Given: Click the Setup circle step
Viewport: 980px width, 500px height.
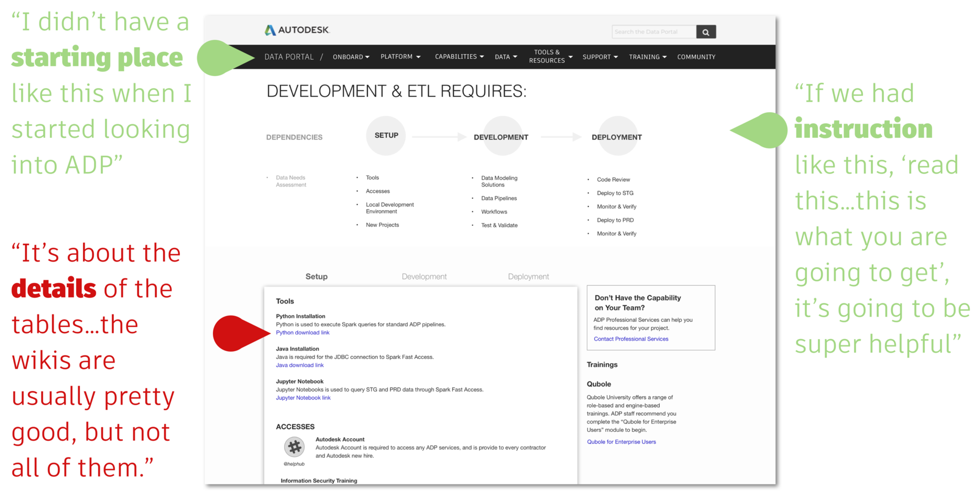Looking at the screenshot, I should coord(386,135).
